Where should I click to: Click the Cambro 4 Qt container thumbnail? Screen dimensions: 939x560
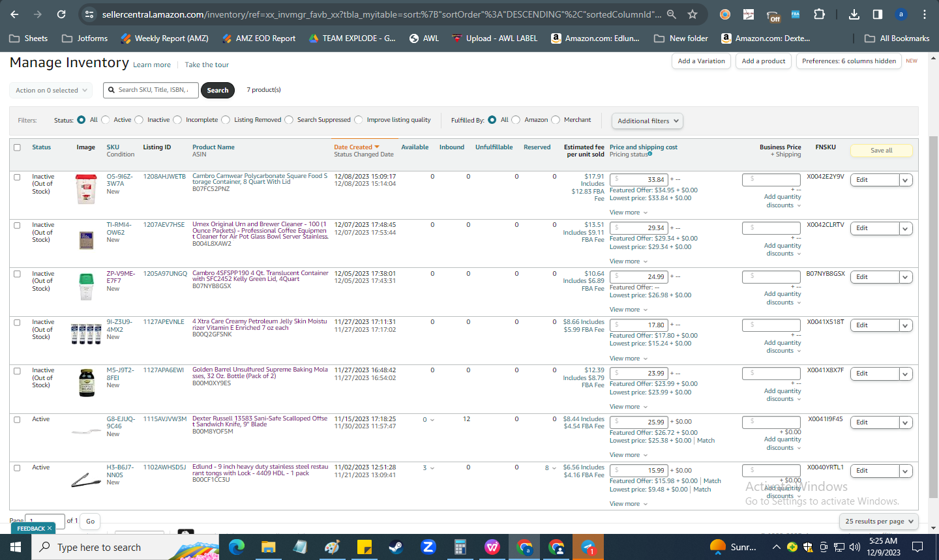pyautogui.click(x=86, y=287)
